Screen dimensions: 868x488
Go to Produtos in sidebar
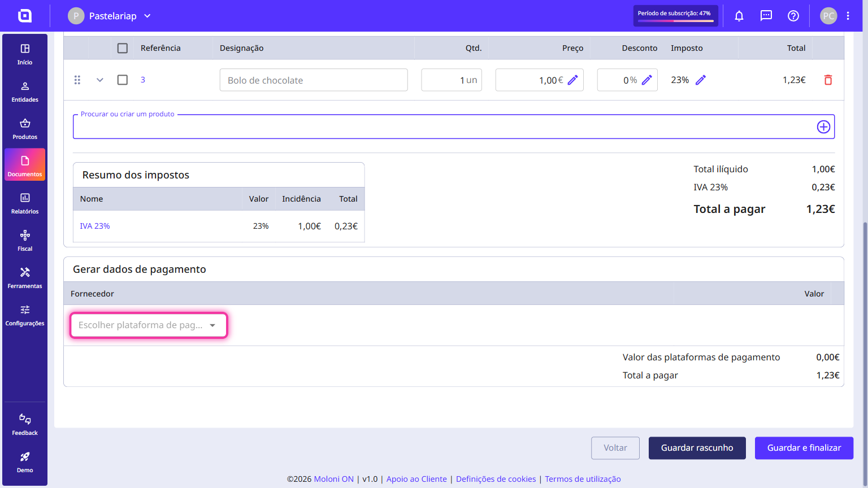(25, 129)
